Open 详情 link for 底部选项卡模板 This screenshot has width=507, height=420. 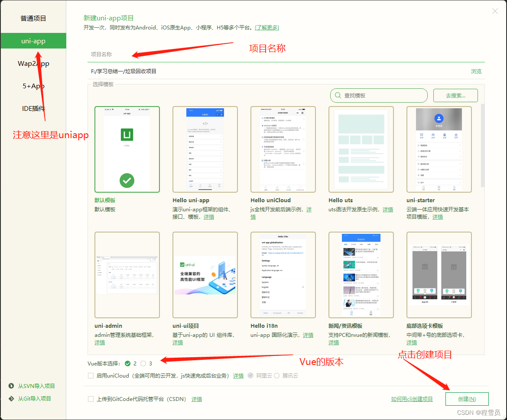[412, 342]
